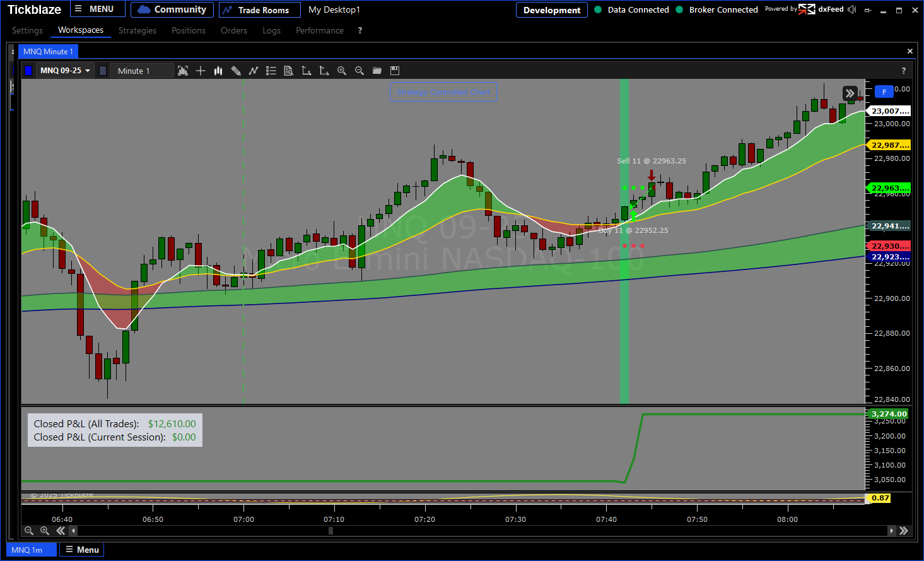Switch to the Strategies tab
Viewport: 924px width, 561px height.
point(137,30)
